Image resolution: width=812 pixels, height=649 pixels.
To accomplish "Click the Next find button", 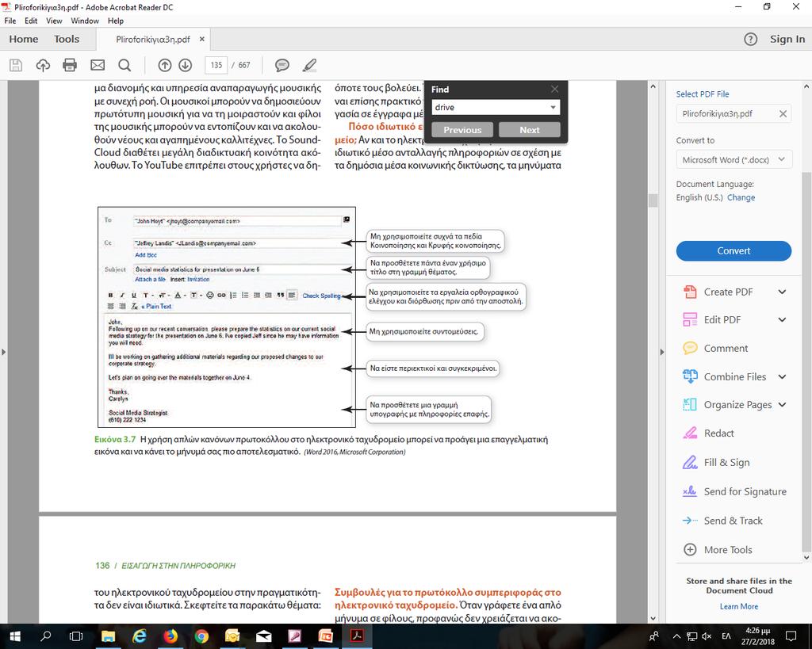I will 529,130.
